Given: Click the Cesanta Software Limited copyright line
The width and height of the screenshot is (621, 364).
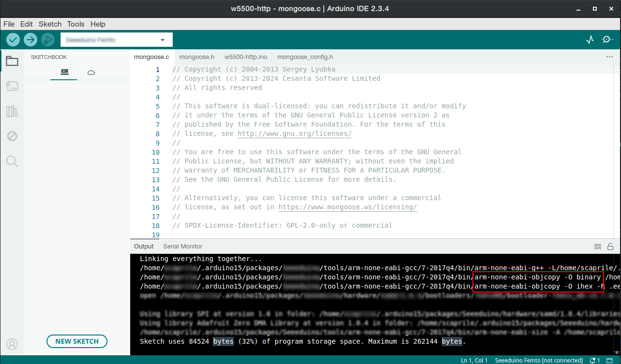Looking at the screenshot, I should (x=276, y=78).
